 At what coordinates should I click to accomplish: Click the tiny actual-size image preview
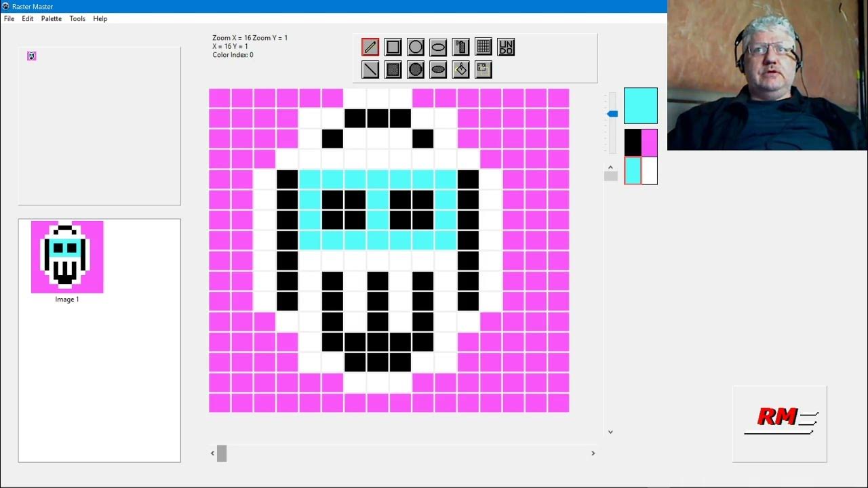(31, 56)
